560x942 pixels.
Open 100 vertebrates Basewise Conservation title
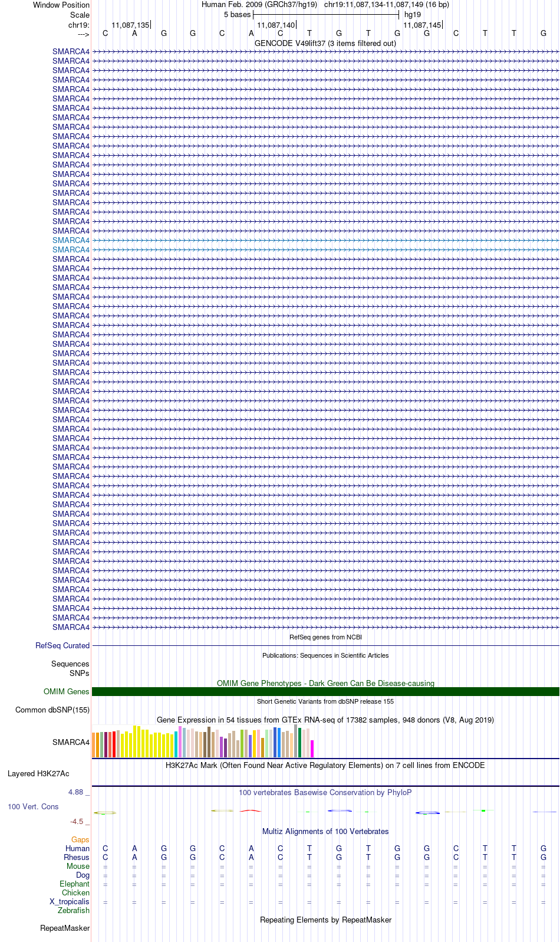click(325, 793)
